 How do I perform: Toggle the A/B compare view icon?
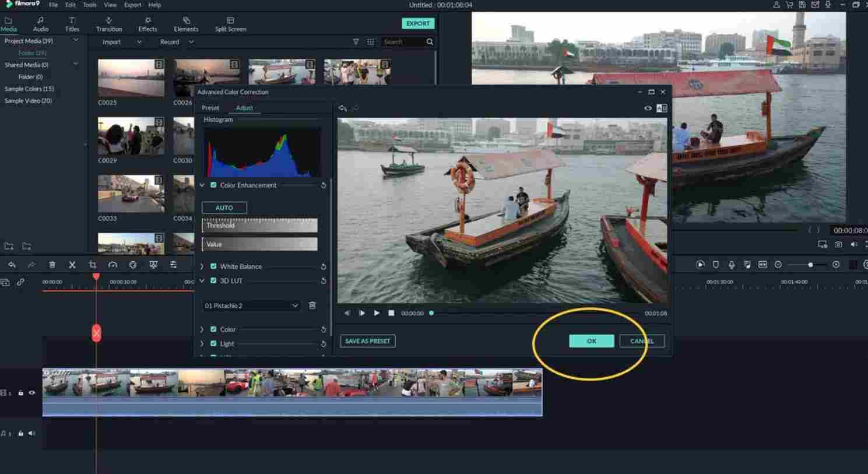[x=662, y=108]
